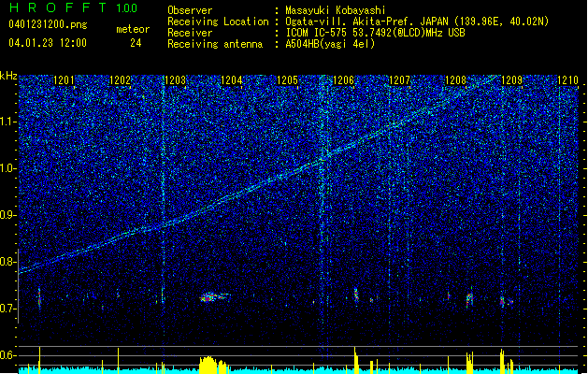Screen dimensions: 588x374
Task: Click the 0.6 kHz axis label
Action: click(x=8, y=355)
